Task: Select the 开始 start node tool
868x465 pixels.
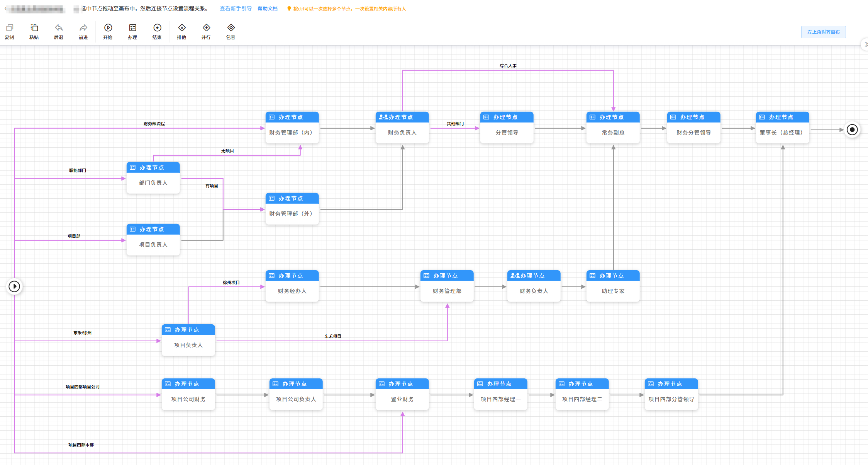Action: (108, 28)
